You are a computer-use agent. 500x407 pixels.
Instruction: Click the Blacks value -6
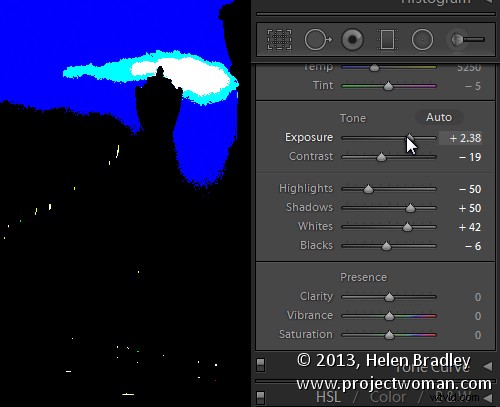[x=473, y=246]
